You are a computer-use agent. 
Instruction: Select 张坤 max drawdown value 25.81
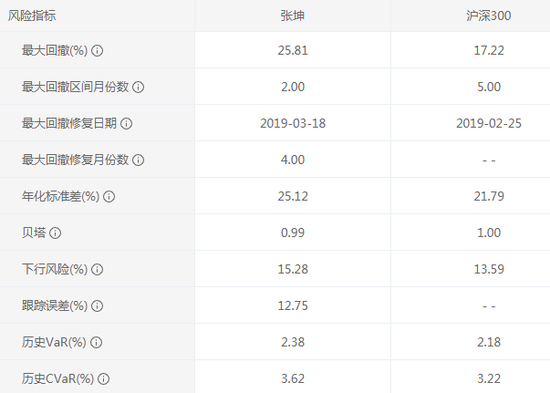pos(293,51)
